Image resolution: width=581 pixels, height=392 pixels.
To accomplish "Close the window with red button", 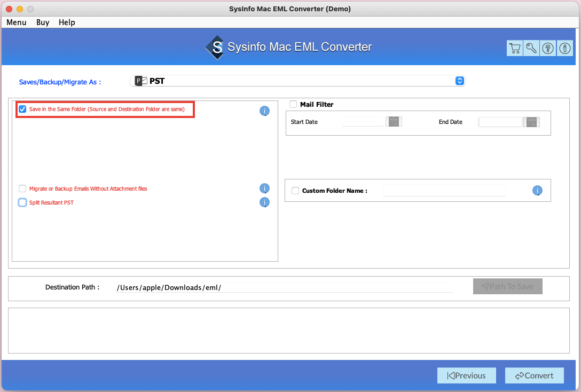I will point(9,9).
